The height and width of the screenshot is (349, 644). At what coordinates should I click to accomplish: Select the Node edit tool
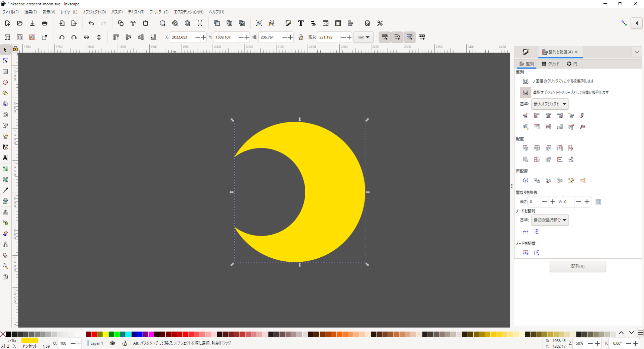point(5,61)
